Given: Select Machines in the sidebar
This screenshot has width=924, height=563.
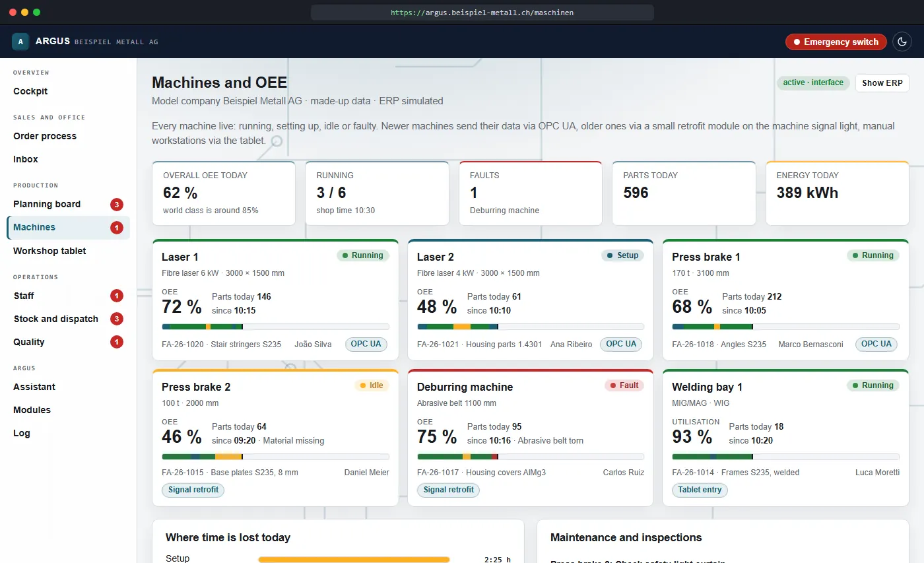Looking at the screenshot, I should point(68,227).
